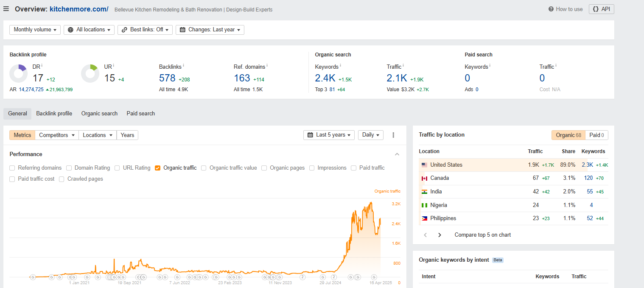Click the United States flag icon
The width and height of the screenshot is (644, 288).
click(424, 165)
